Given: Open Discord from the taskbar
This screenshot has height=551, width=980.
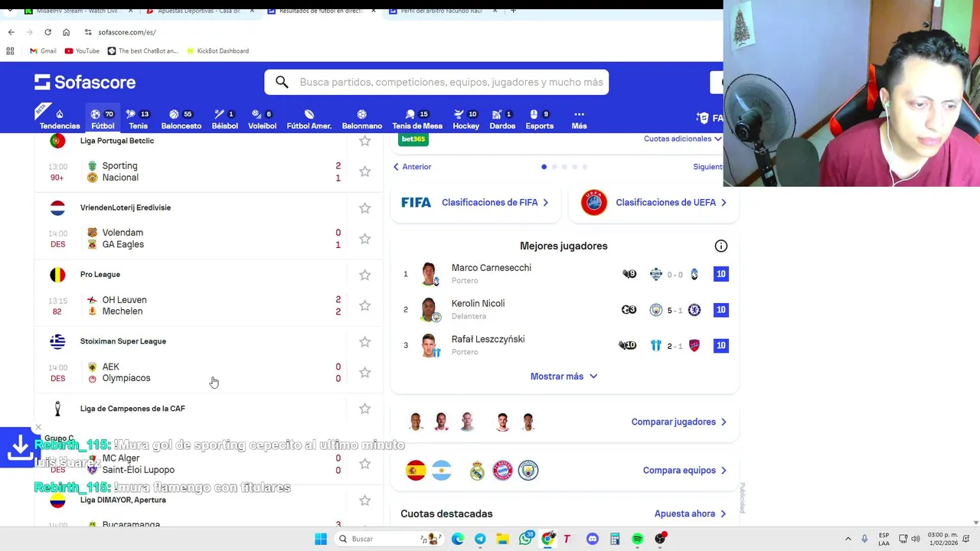Looking at the screenshot, I should [592, 539].
